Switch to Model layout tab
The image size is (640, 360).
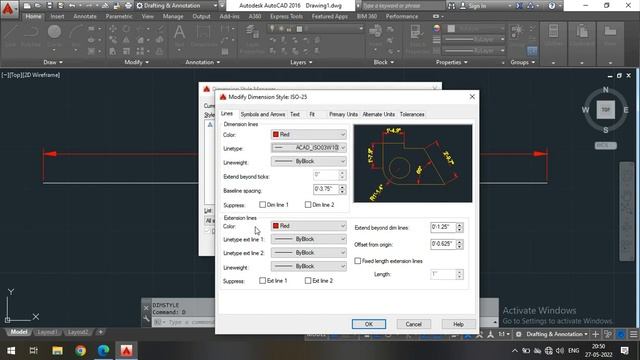tap(19, 332)
